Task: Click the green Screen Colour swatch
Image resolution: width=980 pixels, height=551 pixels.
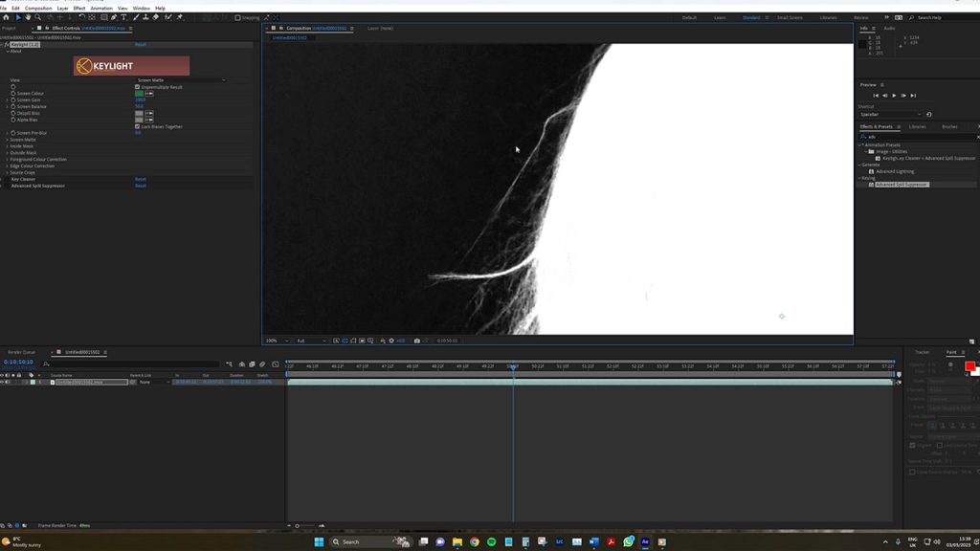Action: [x=139, y=94]
